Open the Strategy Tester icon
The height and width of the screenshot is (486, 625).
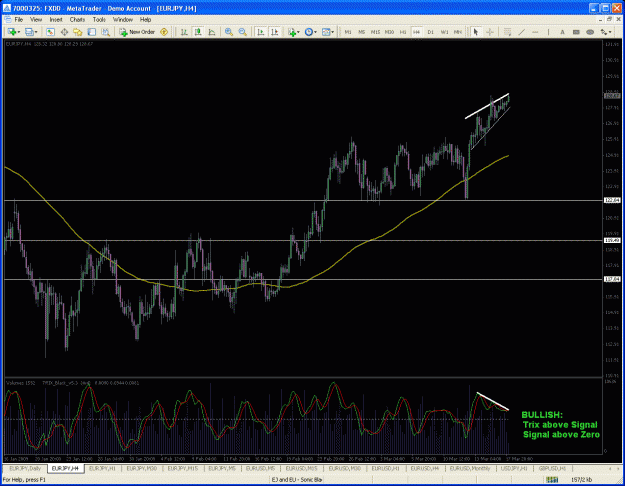(105, 32)
